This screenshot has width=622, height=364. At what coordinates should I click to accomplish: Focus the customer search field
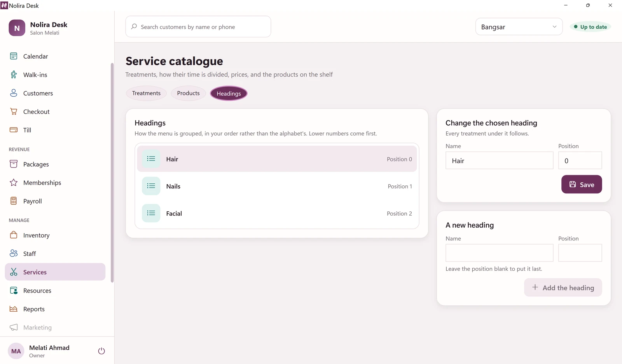click(198, 27)
